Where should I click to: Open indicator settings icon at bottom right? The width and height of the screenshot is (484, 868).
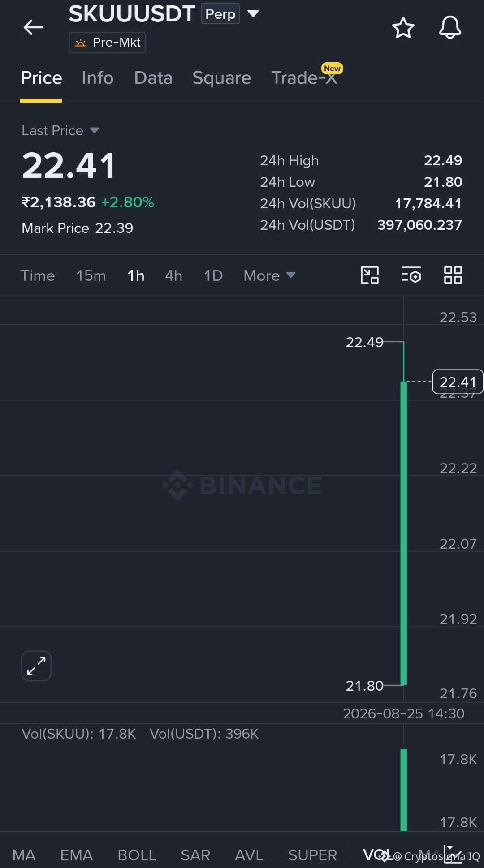453,855
